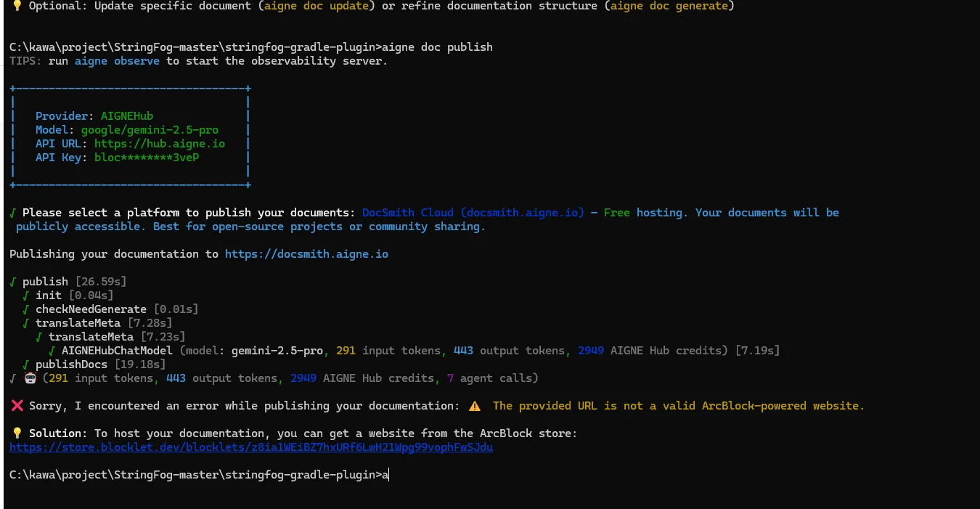Open the https://docsmith.aigne.io publish URL
Viewport: 980px width, 509px height.
pyautogui.click(x=306, y=254)
